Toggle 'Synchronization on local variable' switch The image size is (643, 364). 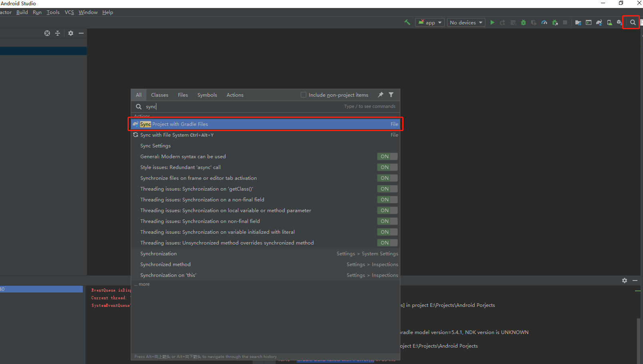tap(387, 211)
